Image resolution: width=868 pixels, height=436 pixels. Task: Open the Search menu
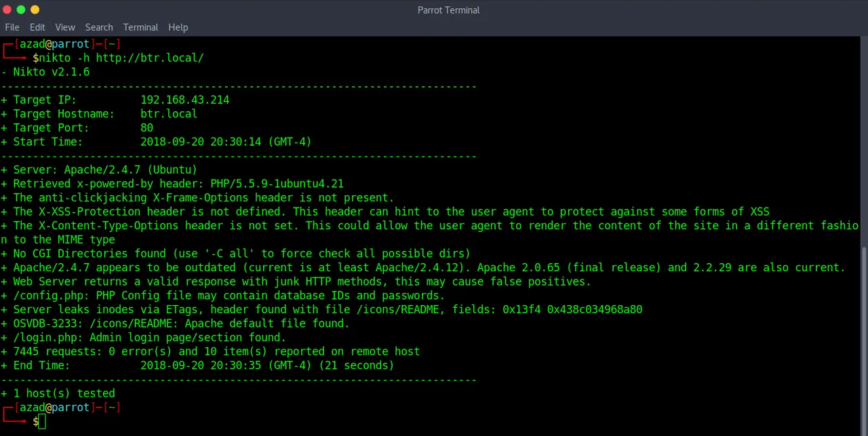99,27
